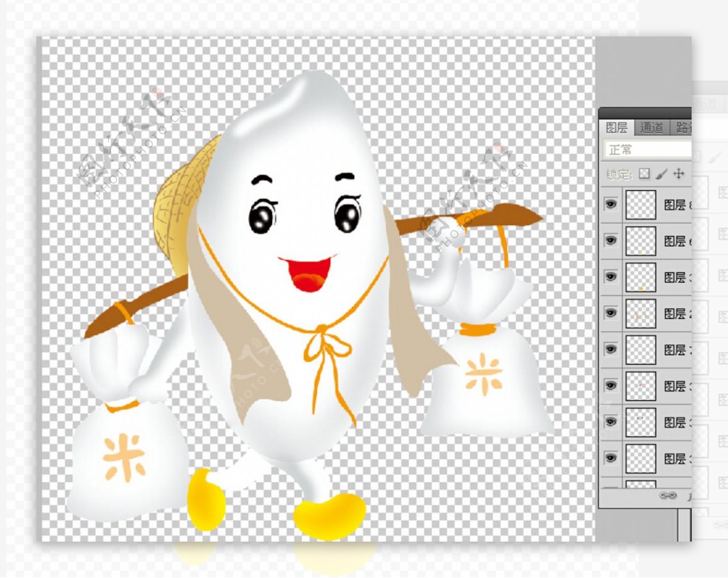The height and width of the screenshot is (578, 728).
Task: Toggle eye icon of the third layer row
Action: (611, 277)
